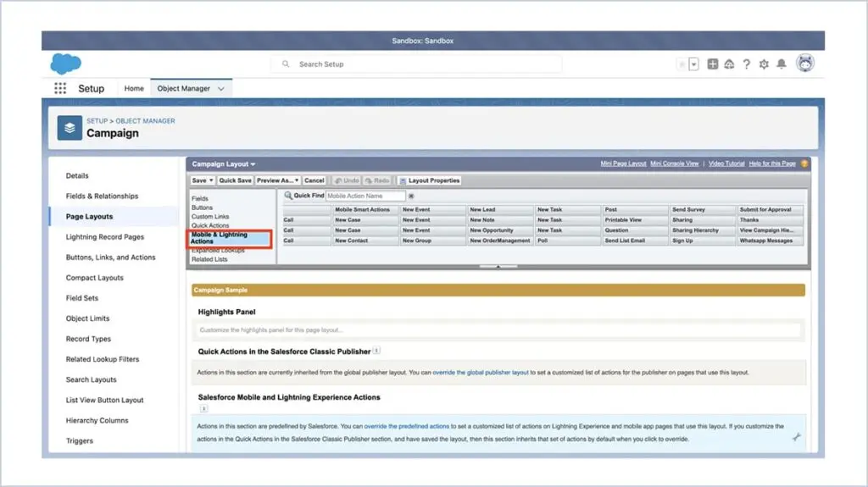
Task: Click the Undo button
Action: 347,180
